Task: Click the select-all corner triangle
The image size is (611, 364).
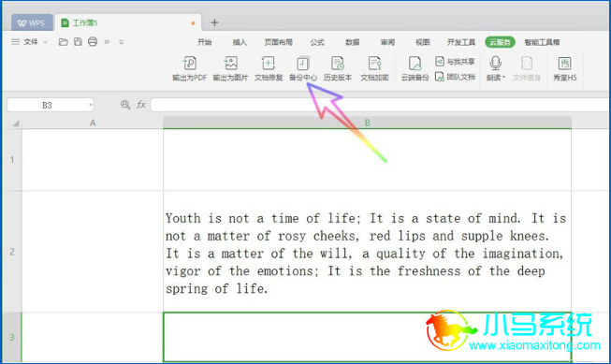Action: 16,124
